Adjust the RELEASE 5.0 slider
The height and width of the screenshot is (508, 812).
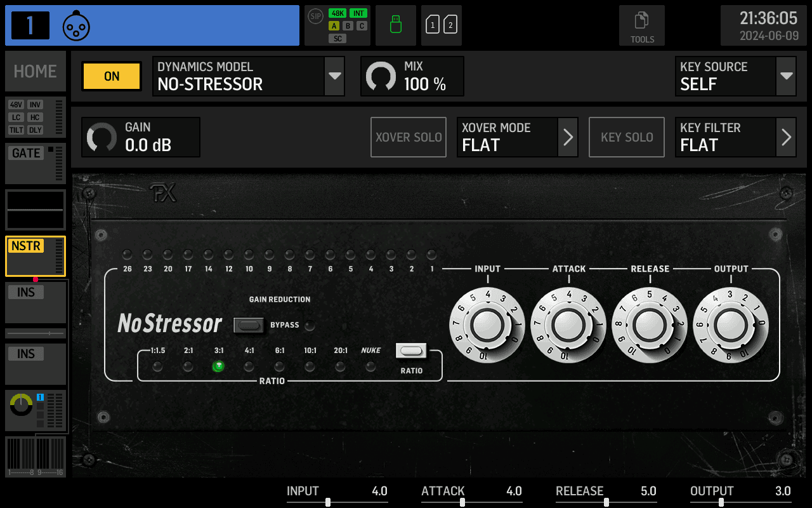(x=606, y=496)
